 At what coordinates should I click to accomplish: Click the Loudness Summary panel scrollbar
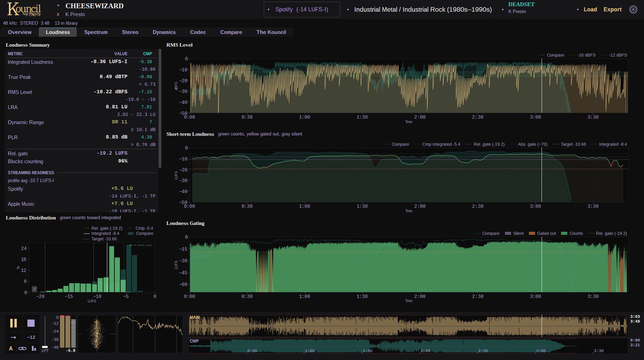pos(160,108)
